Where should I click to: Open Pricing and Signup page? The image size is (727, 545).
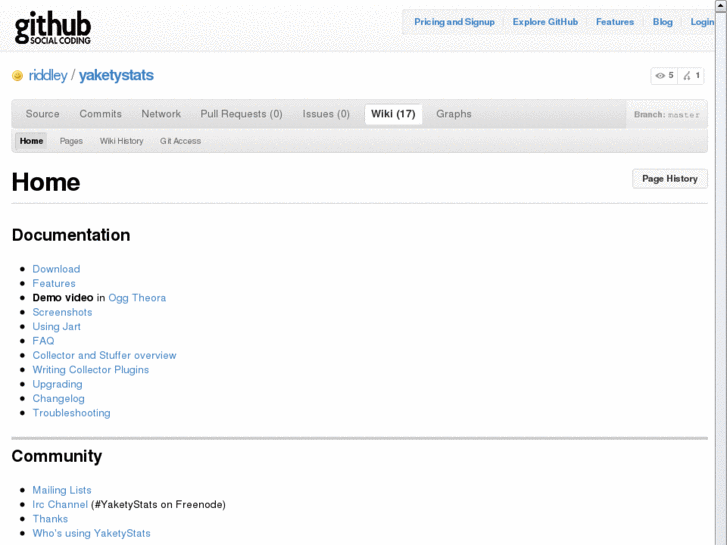point(454,22)
